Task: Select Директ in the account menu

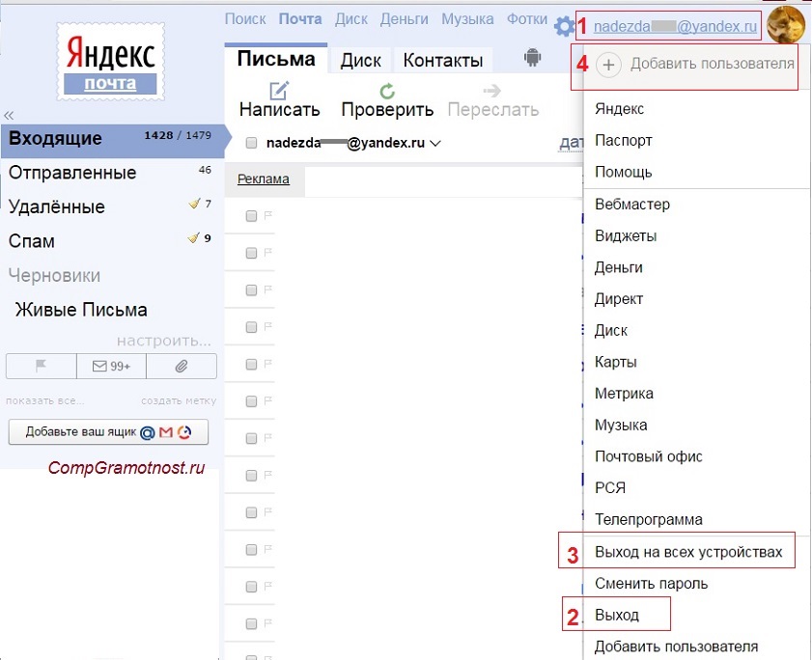Action: [619, 299]
